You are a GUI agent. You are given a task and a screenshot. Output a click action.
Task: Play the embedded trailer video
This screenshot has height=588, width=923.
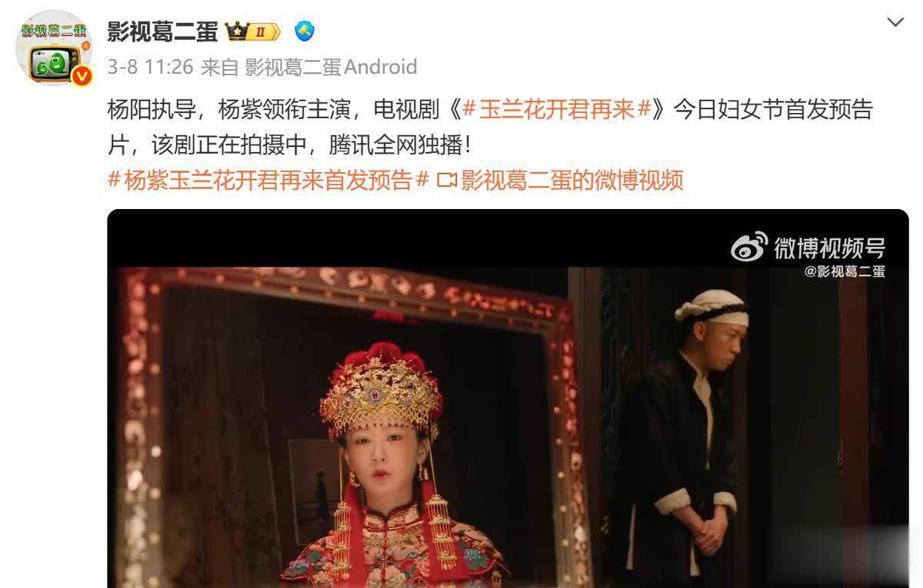pos(508,398)
